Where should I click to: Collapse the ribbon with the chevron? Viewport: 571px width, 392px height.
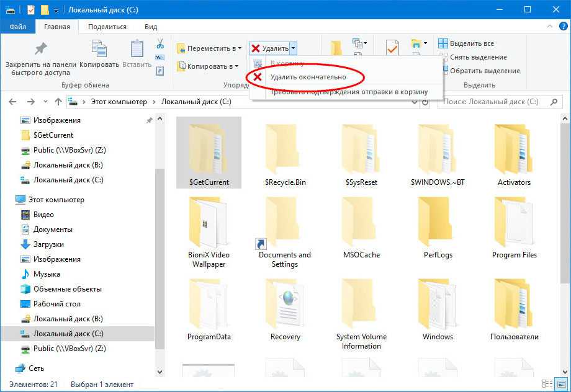(549, 26)
